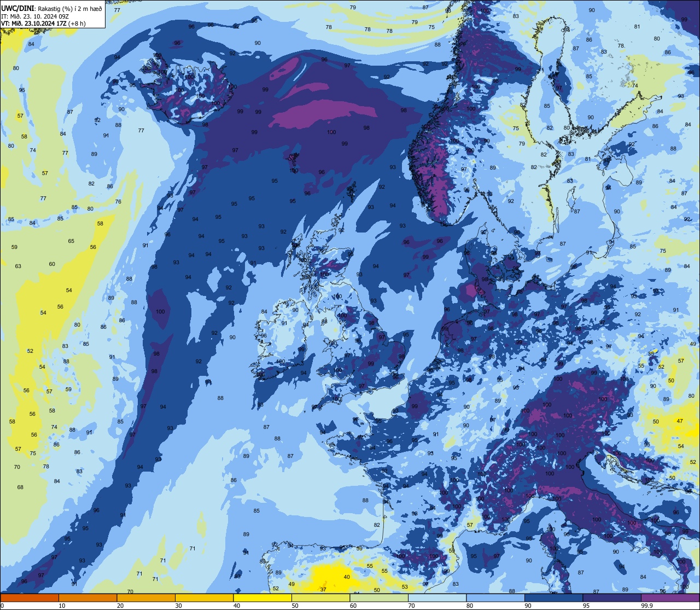The image size is (700, 610).
Task: Click the map humidity value '40'
Action: [x=347, y=577]
